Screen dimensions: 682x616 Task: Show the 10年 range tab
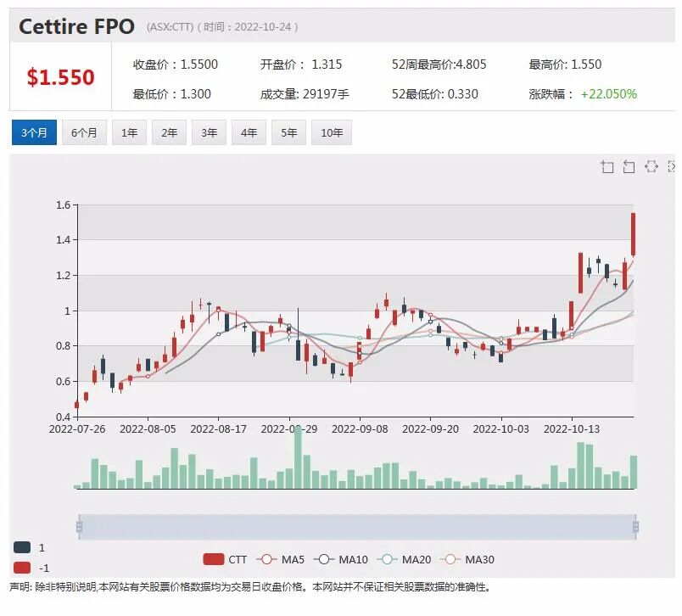332,132
